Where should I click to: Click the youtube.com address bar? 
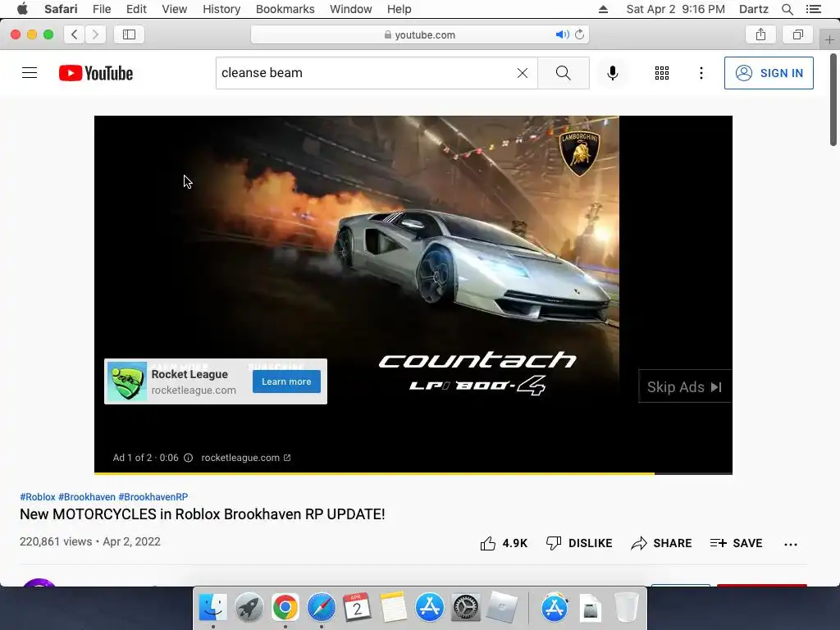click(x=419, y=34)
